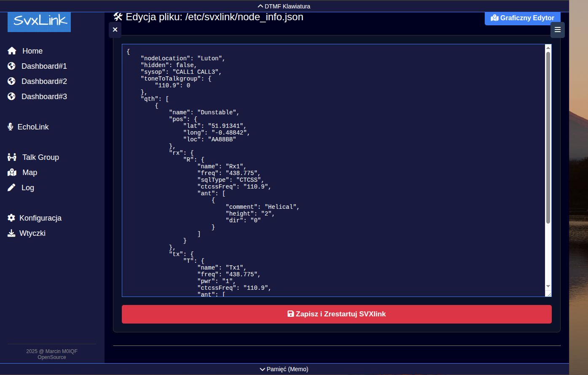This screenshot has width=588, height=375.
Task: Open Dashboard#3 from the sidebar
Action: point(44,97)
